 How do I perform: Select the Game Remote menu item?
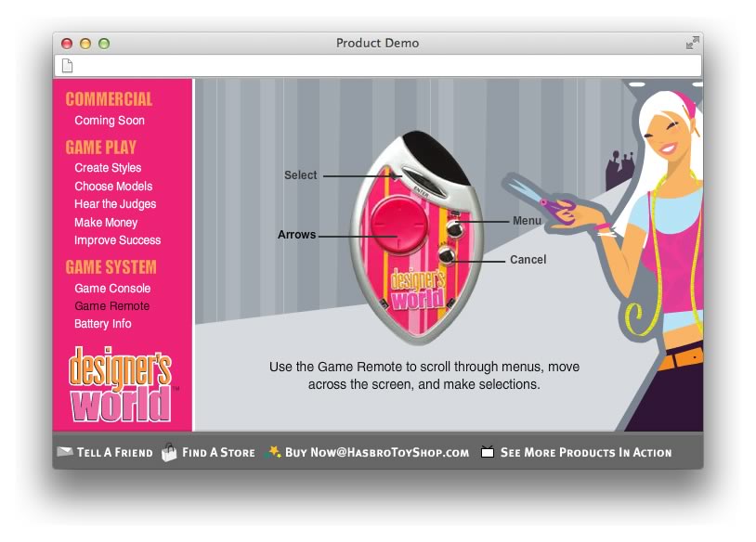point(111,306)
